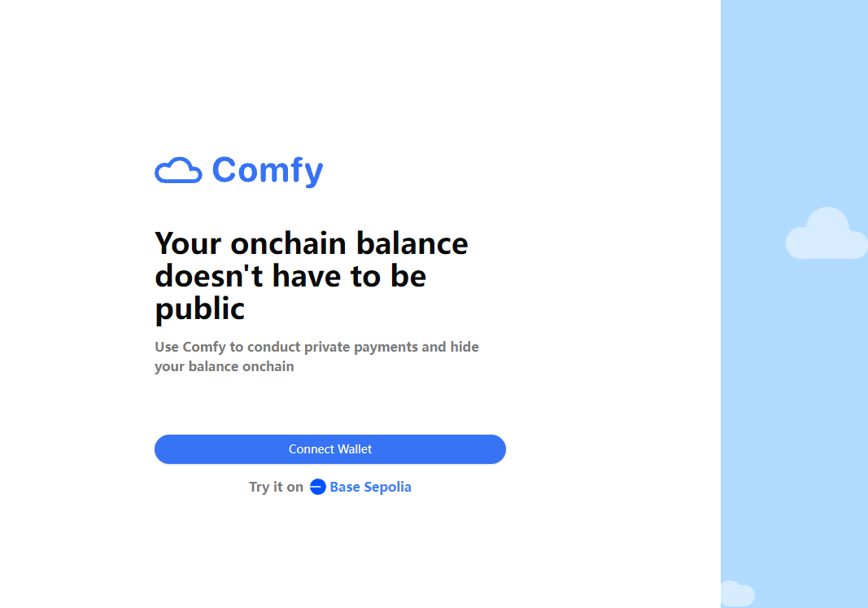Image resolution: width=868 pixels, height=608 pixels.
Task: Click the "Try it on" label
Action: (x=276, y=487)
